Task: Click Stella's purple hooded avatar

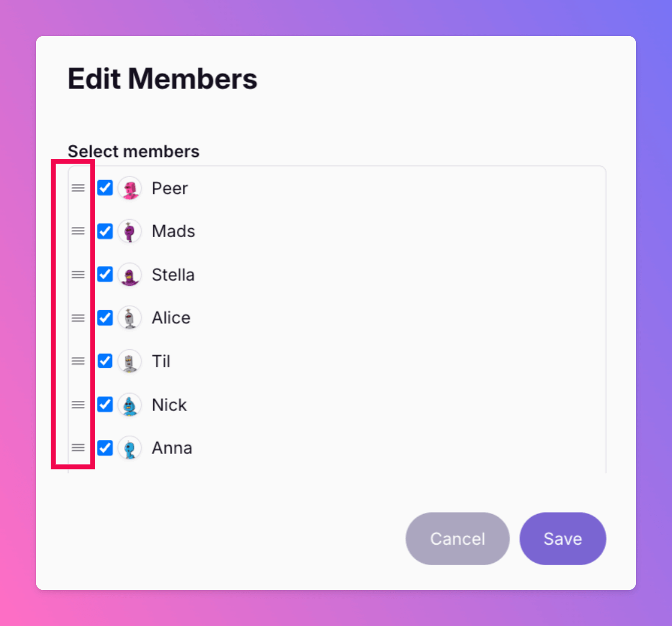Action: (129, 275)
